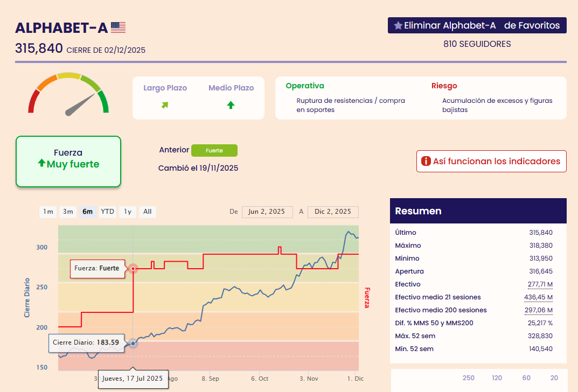The width and height of the screenshot is (578, 392).
Task: Click the 8. Sep axis label
Action: coord(210,379)
